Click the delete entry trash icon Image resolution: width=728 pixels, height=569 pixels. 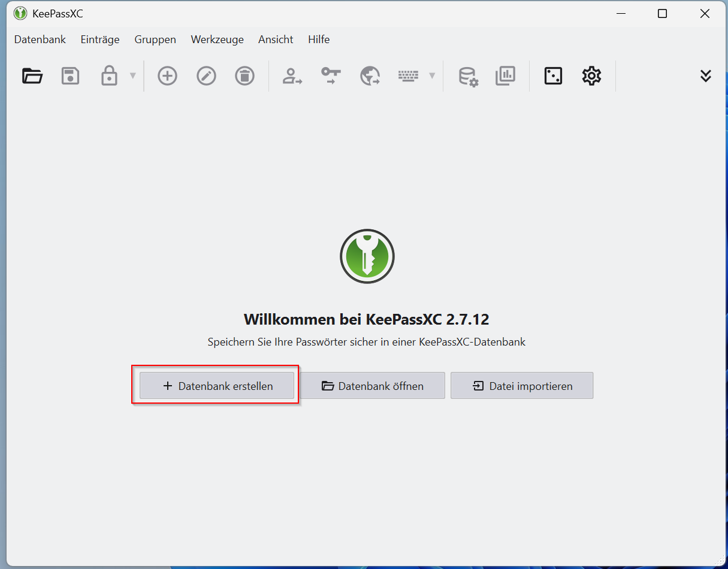[244, 76]
